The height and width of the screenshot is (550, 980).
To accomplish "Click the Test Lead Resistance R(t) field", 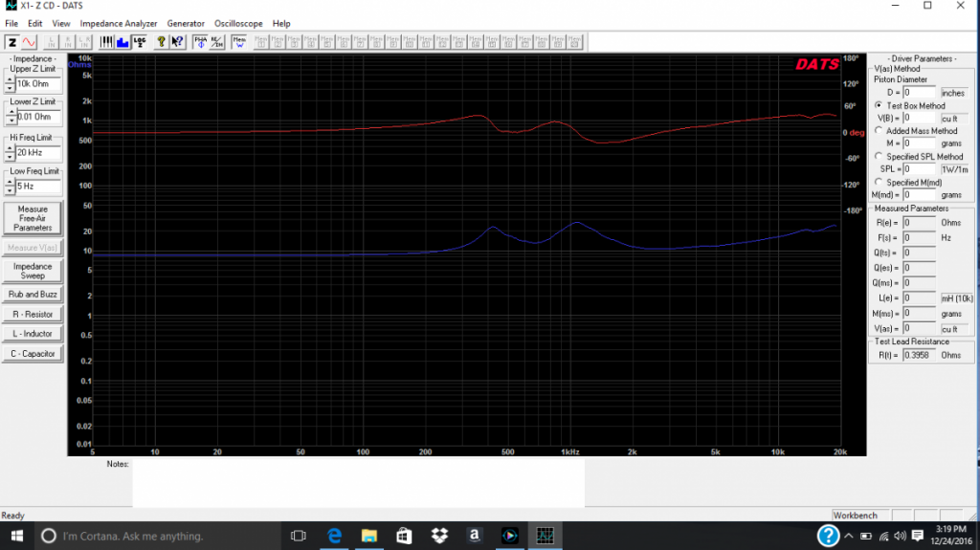I will pos(919,355).
